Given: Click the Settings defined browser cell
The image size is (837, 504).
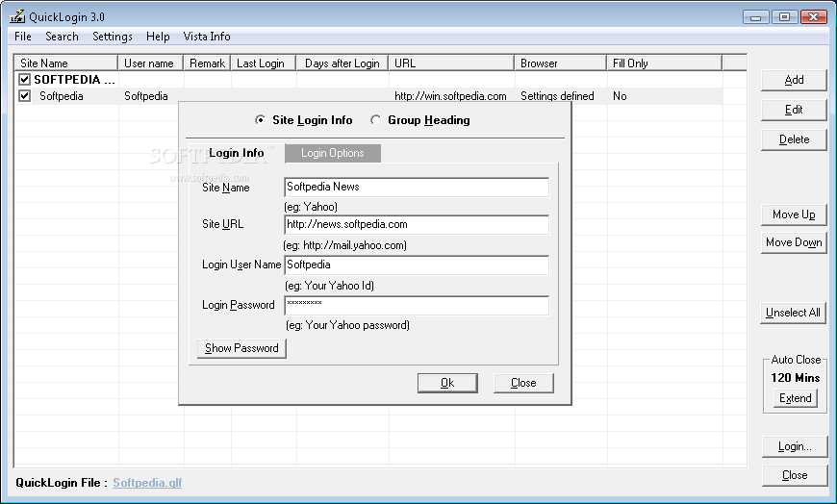Looking at the screenshot, I should click(x=557, y=96).
